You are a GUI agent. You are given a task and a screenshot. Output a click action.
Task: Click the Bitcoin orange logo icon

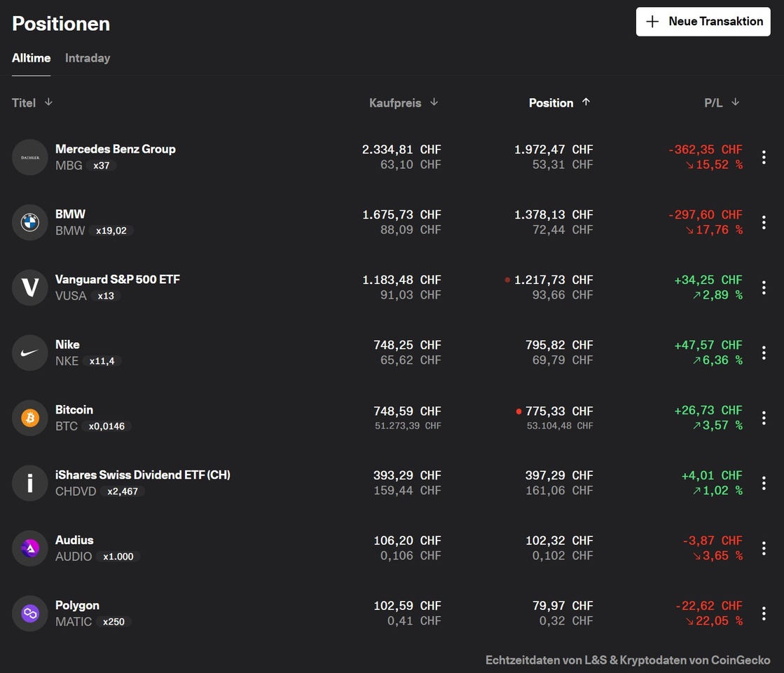pos(30,418)
